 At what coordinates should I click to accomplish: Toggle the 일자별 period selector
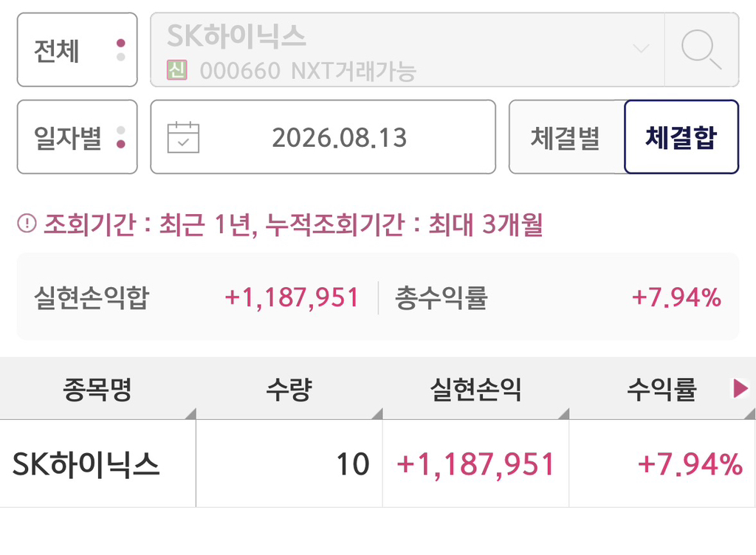click(x=77, y=137)
